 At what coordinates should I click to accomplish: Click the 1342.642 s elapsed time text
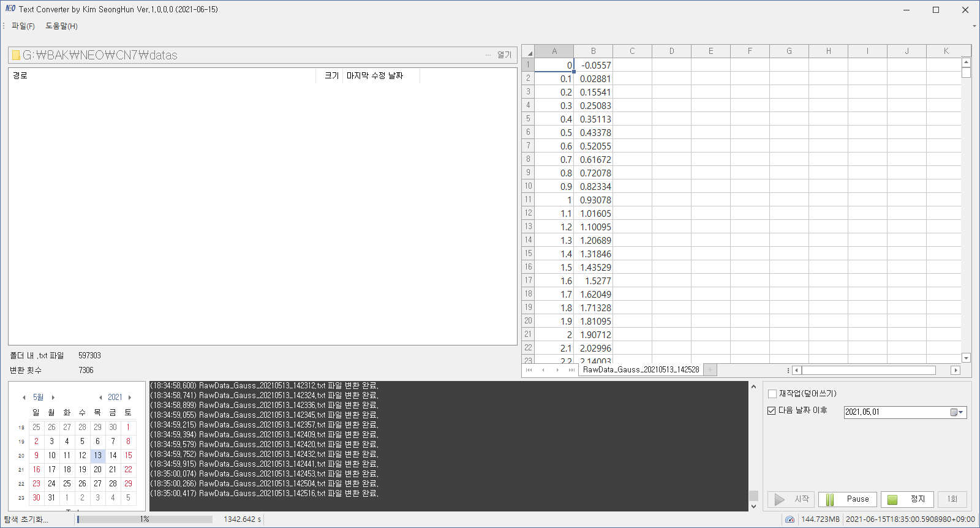click(242, 519)
